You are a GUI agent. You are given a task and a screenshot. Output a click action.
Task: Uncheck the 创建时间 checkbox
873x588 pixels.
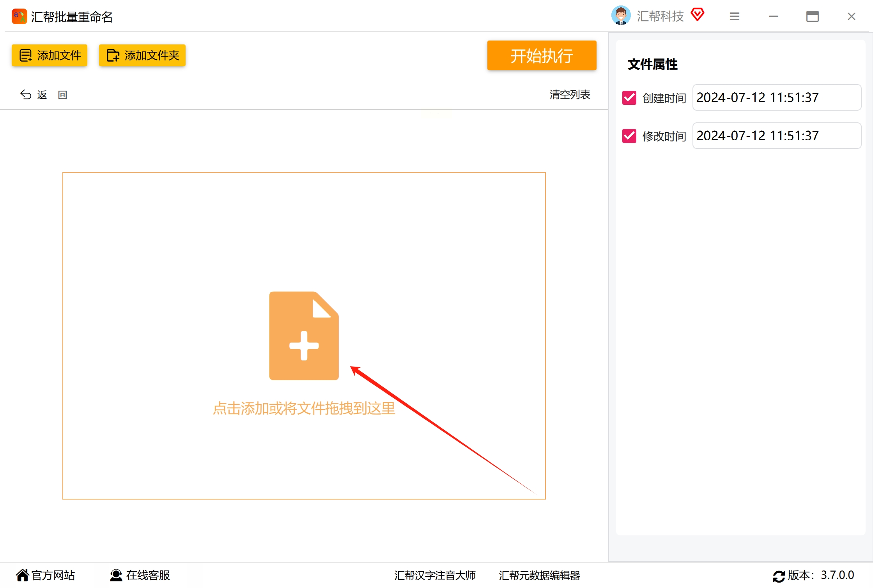[x=629, y=97]
